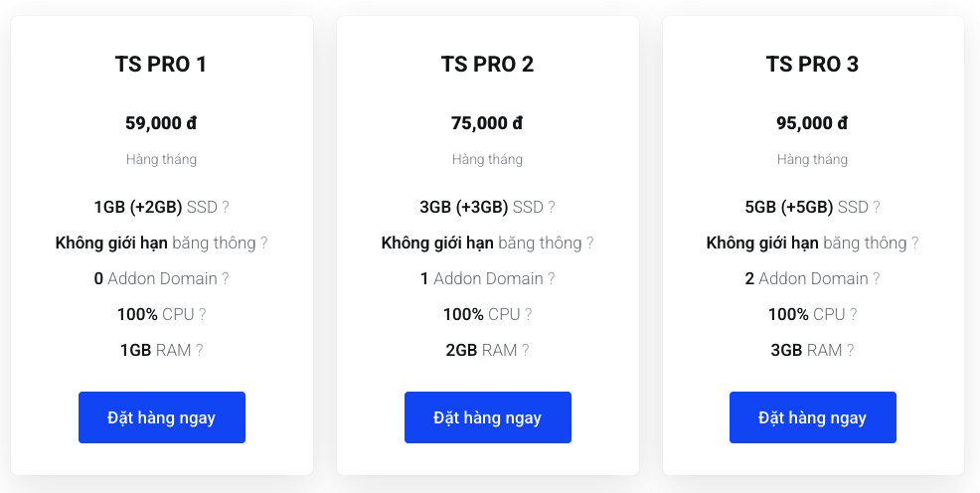
Task: Click Addon Domain question mark in TS PRO 1
Action: click(x=226, y=278)
